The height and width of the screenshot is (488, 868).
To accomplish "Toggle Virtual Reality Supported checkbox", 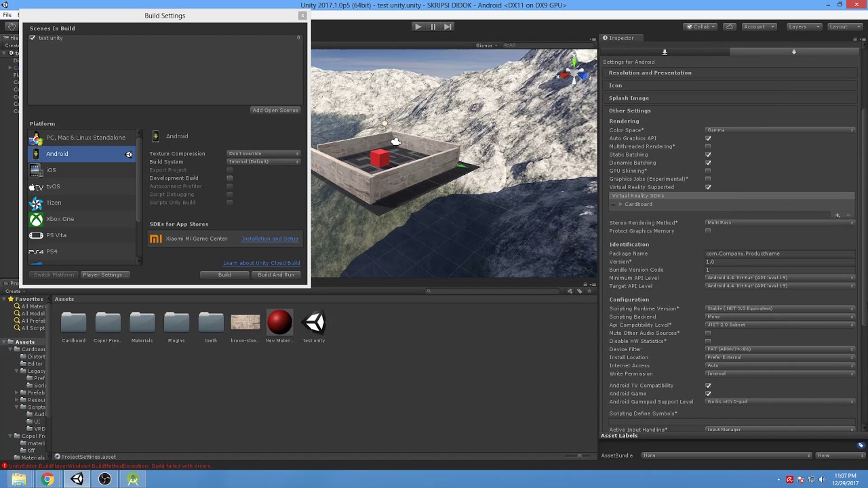I will click(x=708, y=187).
